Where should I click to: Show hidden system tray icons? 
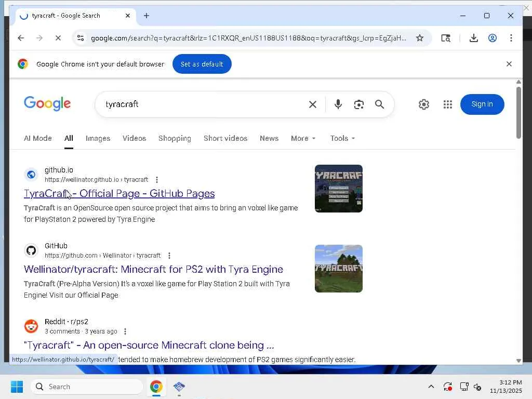pos(431,387)
